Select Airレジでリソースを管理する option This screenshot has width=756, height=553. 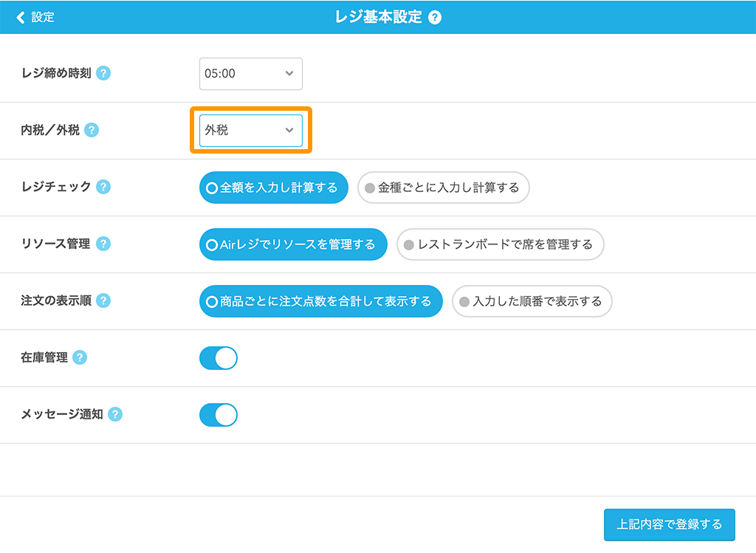293,244
